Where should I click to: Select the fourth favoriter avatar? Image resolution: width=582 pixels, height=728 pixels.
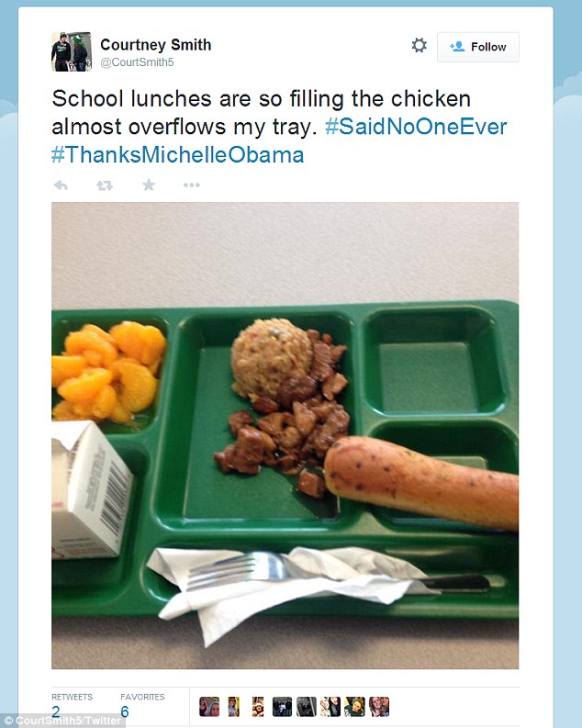282,707
